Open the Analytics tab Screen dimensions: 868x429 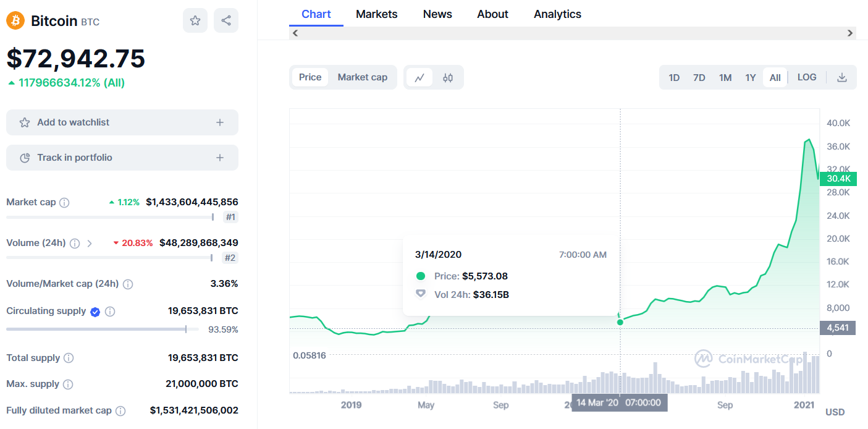557,14
